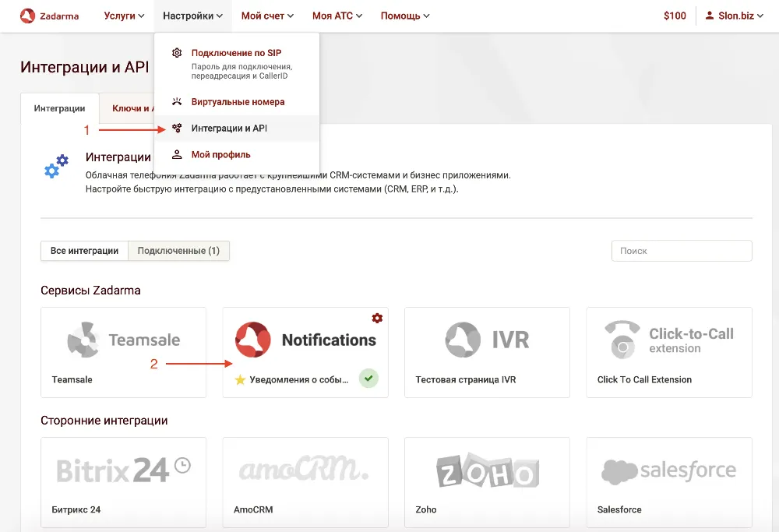Click the Teamsale logo icon
779x532 pixels.
pyautogui.click(x=83, y=340)
